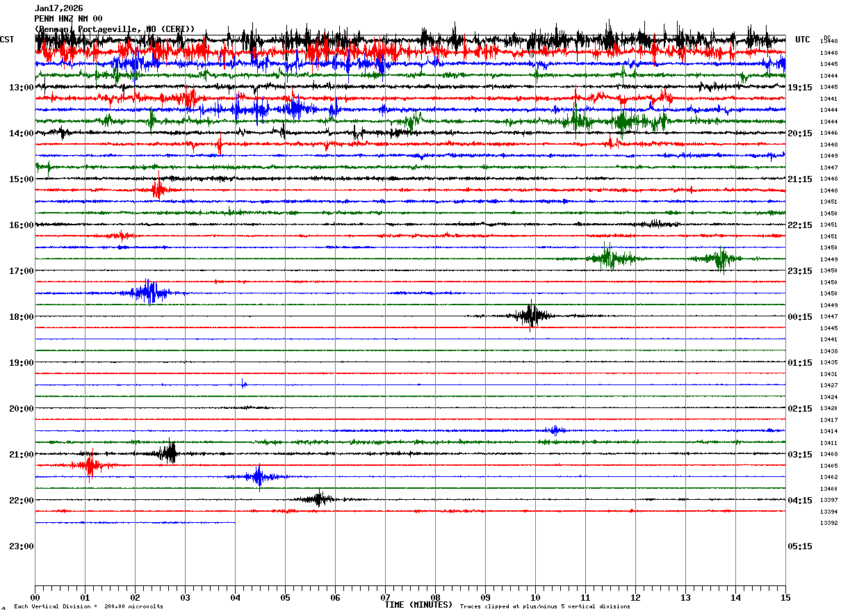Image resolution: width=841 pixels, height=616 pixels.
Task: Click the DC value 13435
Action: click(x=828, y=363)
